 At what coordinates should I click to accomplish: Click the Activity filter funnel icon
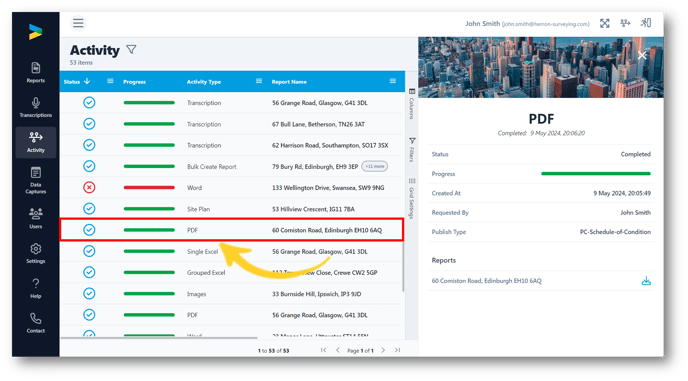tap(131, 50)
